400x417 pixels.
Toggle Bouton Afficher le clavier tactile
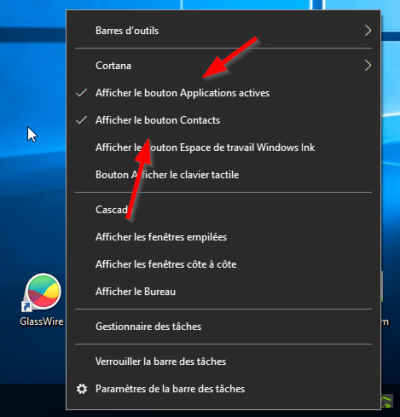(223, 175)
